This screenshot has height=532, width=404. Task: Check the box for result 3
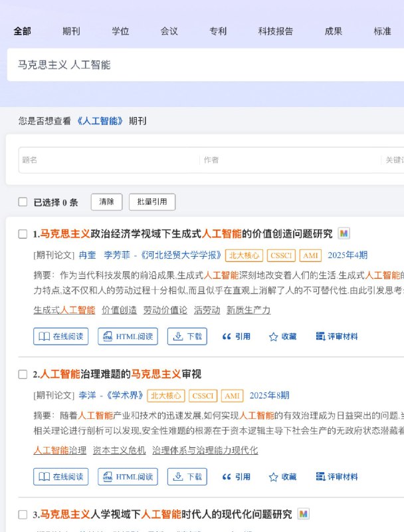point(23,514)
